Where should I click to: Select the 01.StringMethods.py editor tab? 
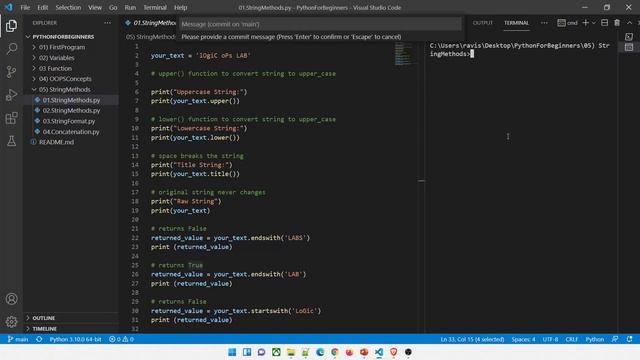[151, 23]
